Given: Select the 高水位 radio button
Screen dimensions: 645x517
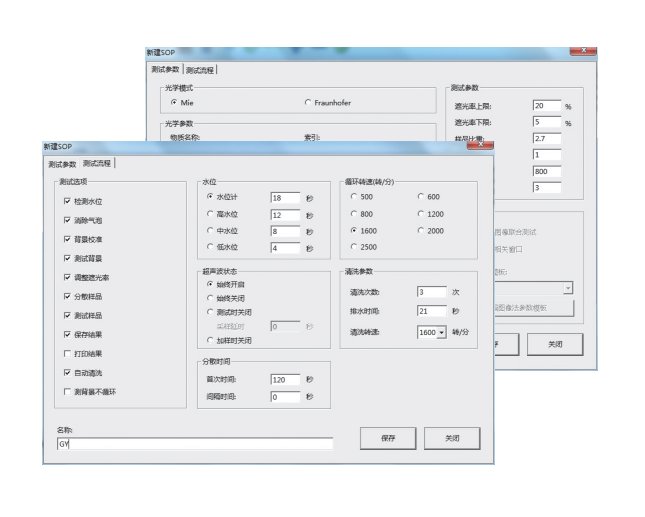Looking at the screenshot, I should [x=209, y=214].
